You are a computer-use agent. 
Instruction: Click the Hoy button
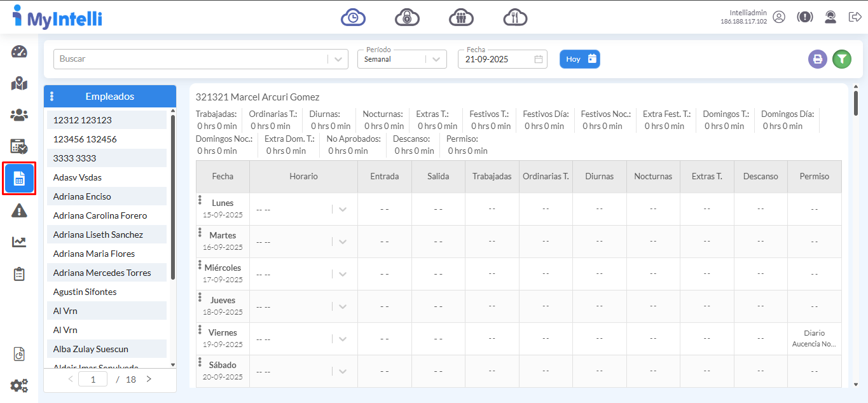tap(579, 59)
